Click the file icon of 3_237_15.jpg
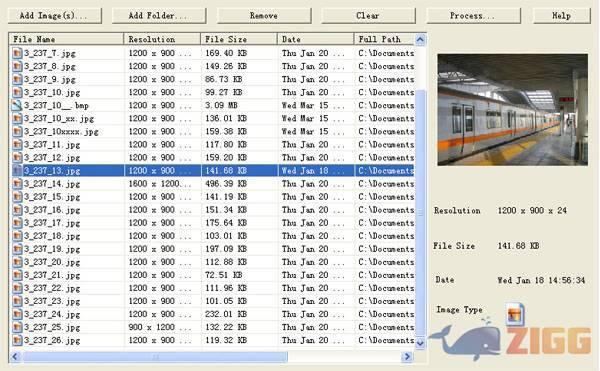600x371 pixels. (x=17, y=196)
